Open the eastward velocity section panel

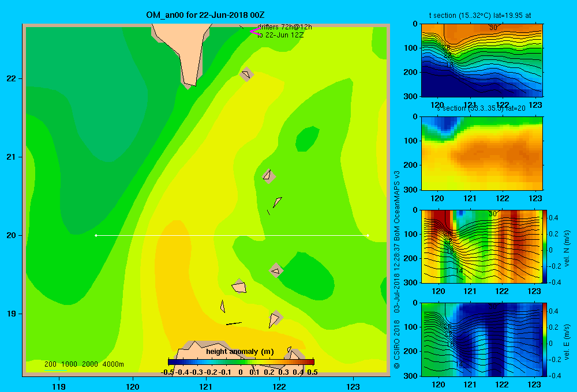[482, 340]
